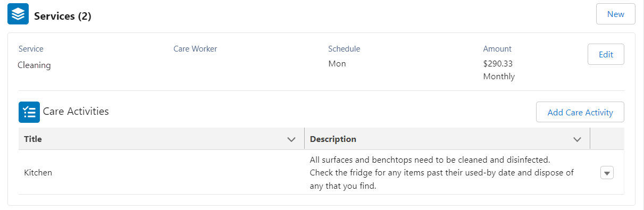Image resolution: width=644 pixels, height=210 pixels.
Task: Click the Monthly frequency text
Action: (499, 77)
